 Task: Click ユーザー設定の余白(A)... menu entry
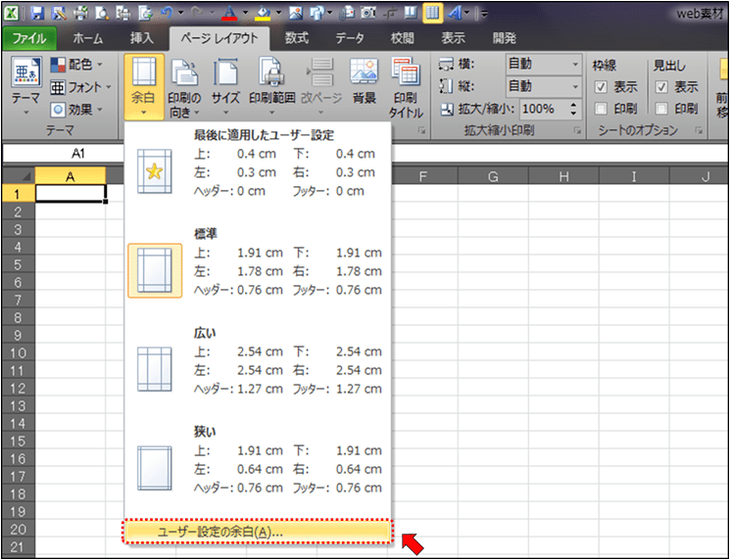258,532
